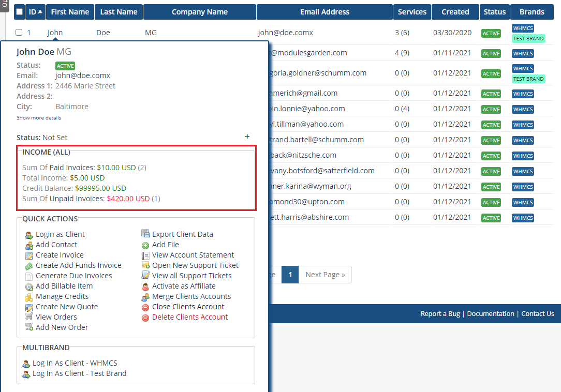Click the Create Invoice icon
This screenshot has width=561, height=392.
pos(29,255)
